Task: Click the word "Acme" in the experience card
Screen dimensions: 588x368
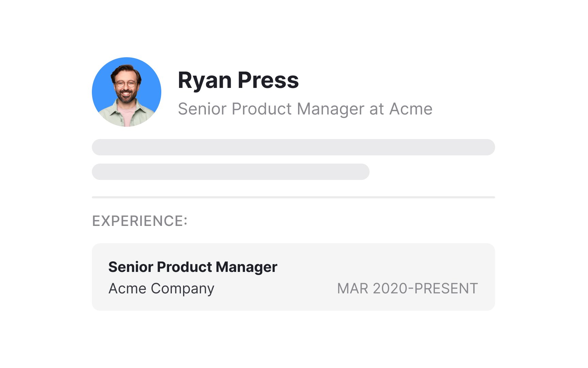Action: pos(127,289)
